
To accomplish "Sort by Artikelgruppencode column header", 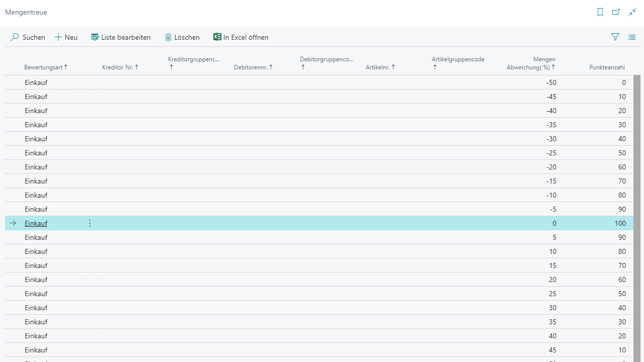I will (x=458, y=63).
